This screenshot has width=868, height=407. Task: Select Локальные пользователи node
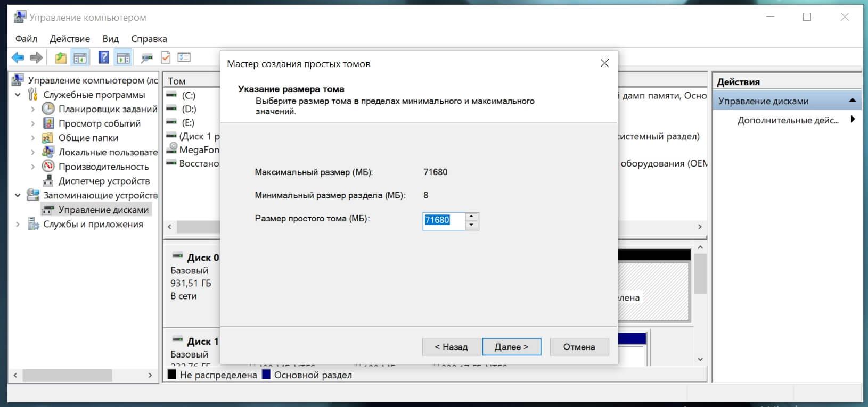tap(100, 152)
